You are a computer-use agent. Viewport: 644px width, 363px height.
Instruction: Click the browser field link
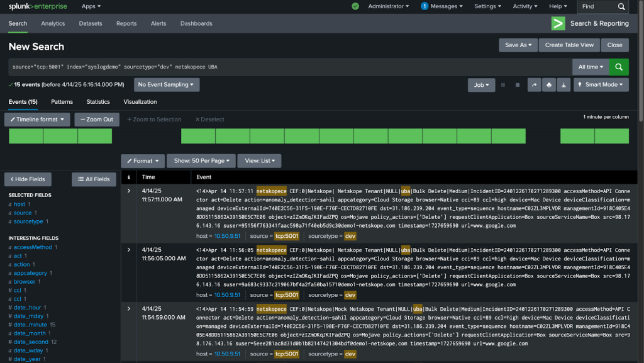click(25, 282)
